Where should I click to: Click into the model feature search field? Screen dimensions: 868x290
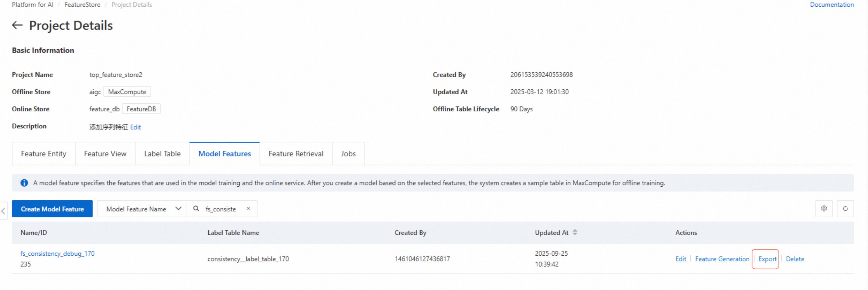pyautogui.click(x=222, y=209)
